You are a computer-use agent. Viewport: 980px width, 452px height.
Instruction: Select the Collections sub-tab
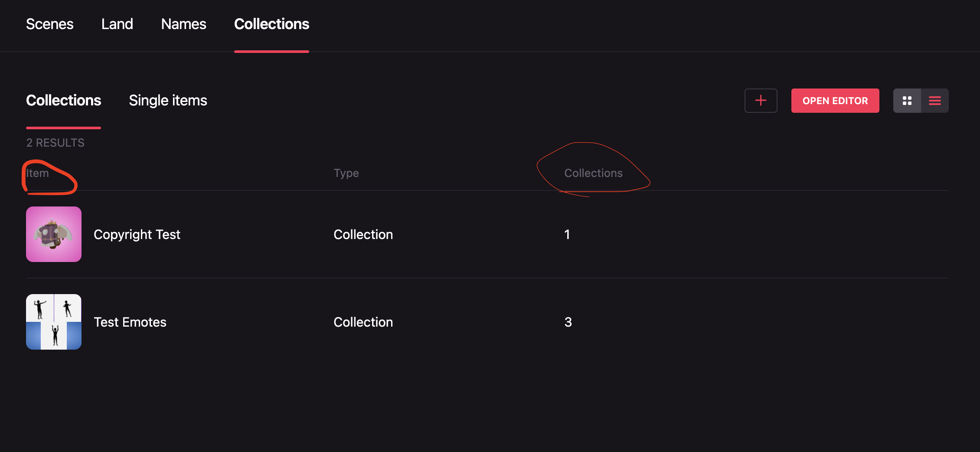click(63, 100)
